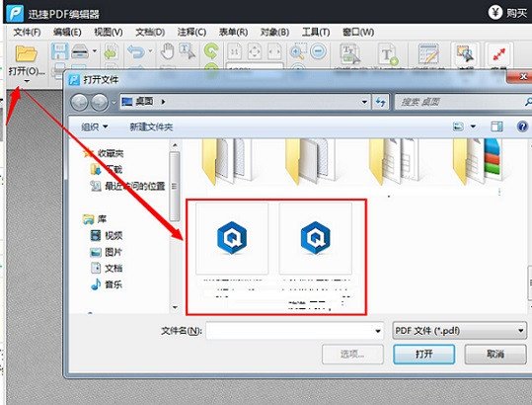
Task: Click the navigation pane scroll down arrow
Action: pyautogui.click(x=175, y=307)
